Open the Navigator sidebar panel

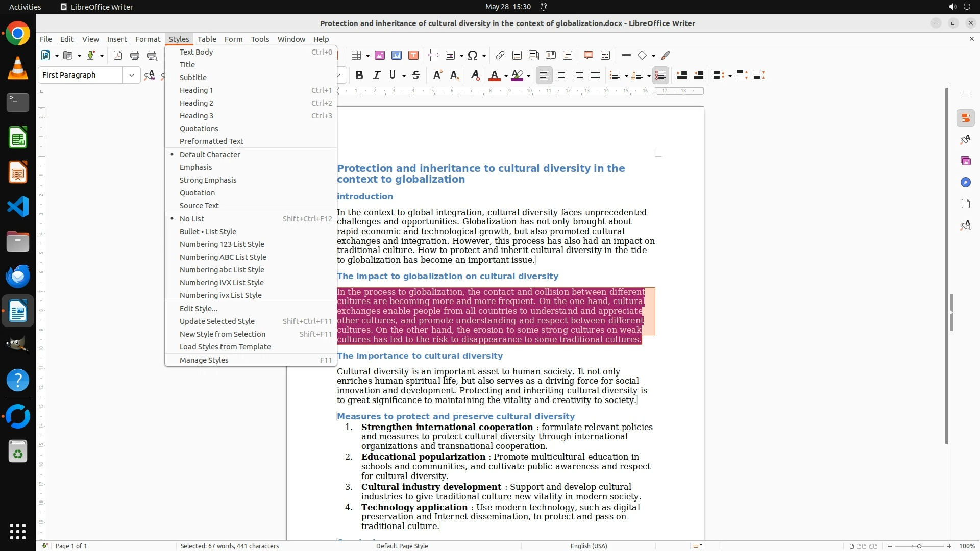coord(965,182)
